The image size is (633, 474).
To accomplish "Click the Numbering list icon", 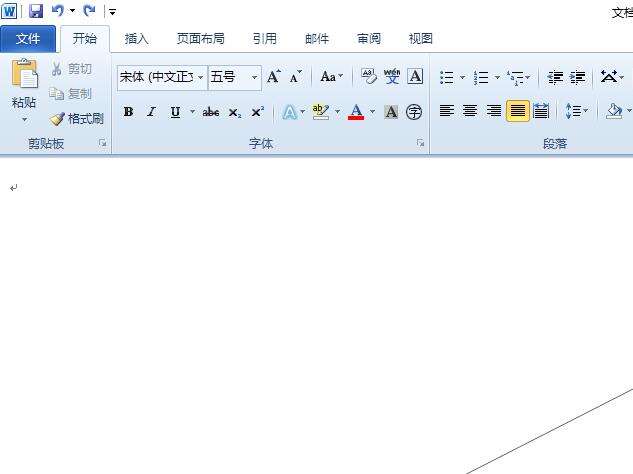I will click(x=481, y=77).
